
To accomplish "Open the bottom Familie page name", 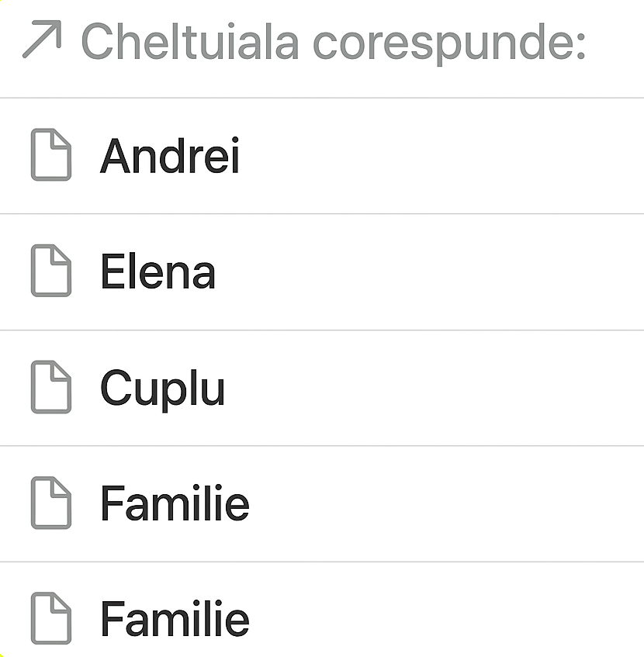I will (x=175, y=618).
